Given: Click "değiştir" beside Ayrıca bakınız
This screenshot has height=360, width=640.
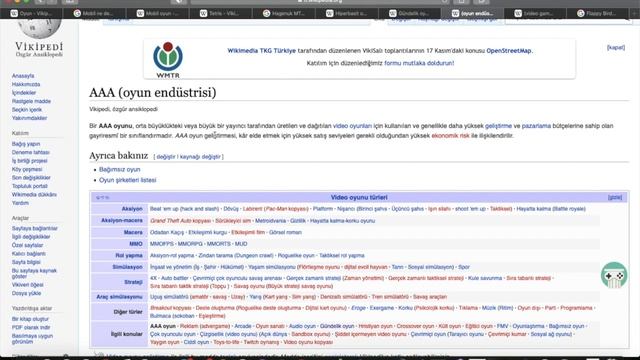Looking at the screenshot, I should (x=166, y=157).
